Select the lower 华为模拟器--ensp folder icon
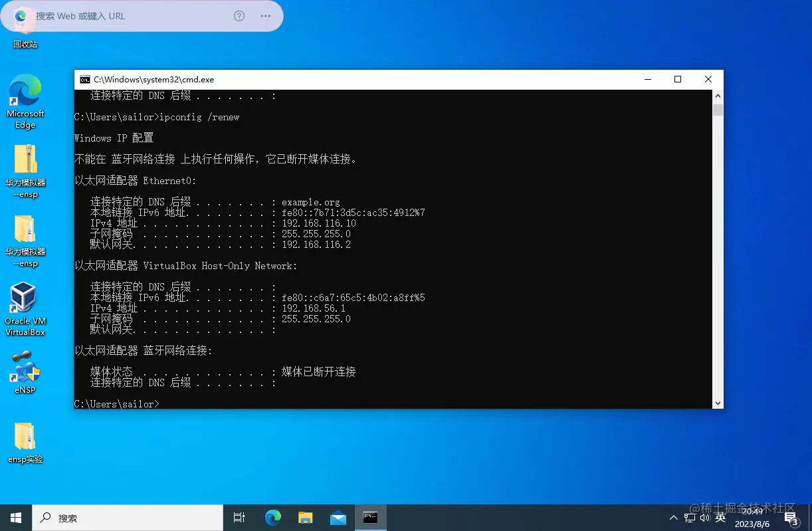 [x=25, y=241]
